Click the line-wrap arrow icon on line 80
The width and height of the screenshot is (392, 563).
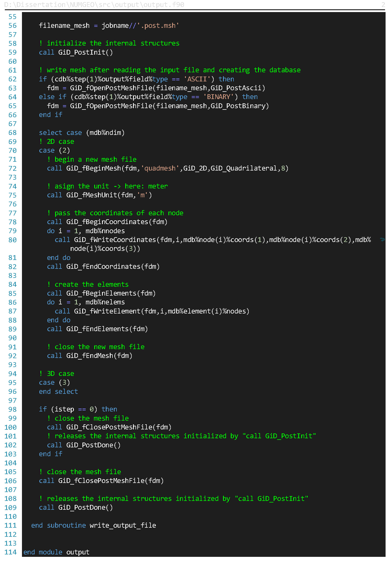382,240
